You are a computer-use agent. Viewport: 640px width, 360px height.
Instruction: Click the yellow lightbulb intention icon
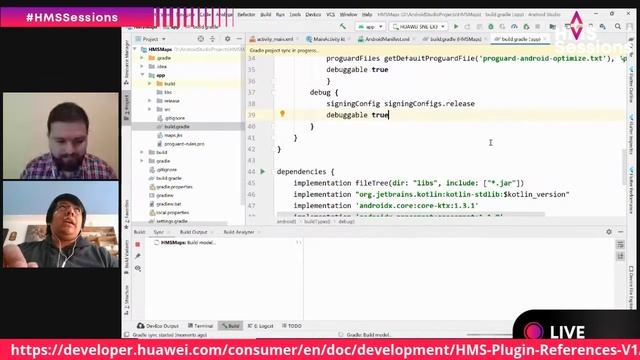click(x=282, y=114)
